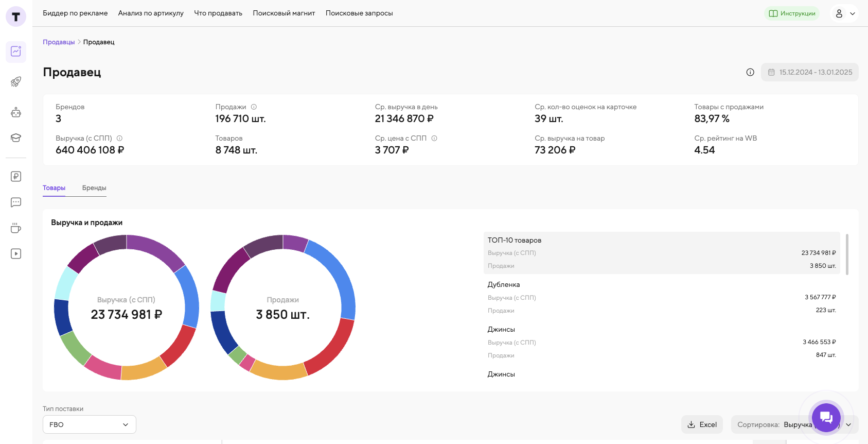Screen dimensions: 868x444
Task: Click the coffee cup sidebar icon
Action: point(16,228)
